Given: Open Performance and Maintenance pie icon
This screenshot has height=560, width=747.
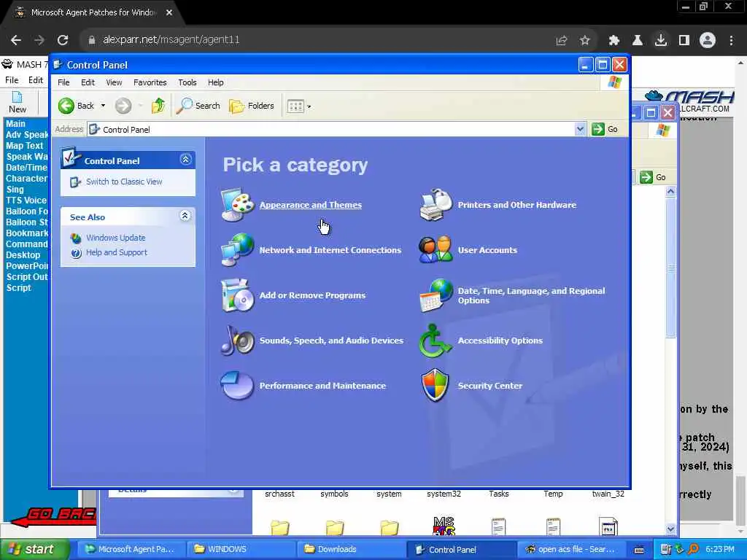Looking at the screenshot, I should tap(237, 385).
